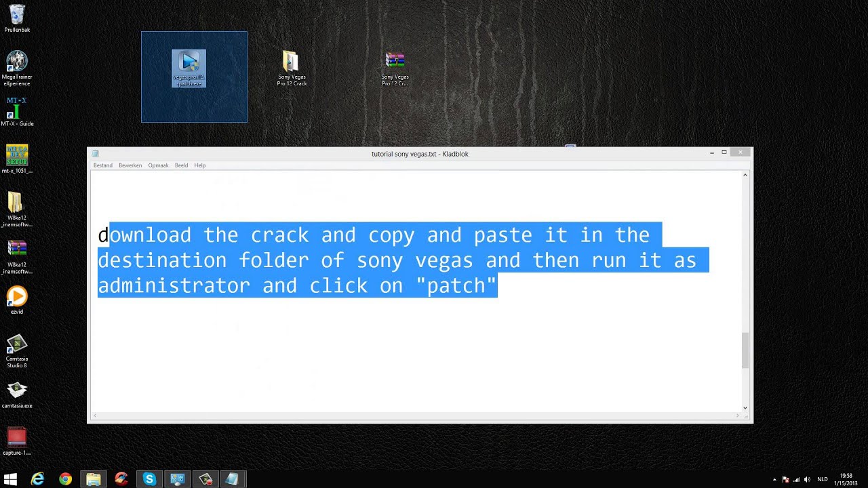
Task: Open the Prullenbak recycle bin icon
Action: pyautogui.click(x=17, y=18)
